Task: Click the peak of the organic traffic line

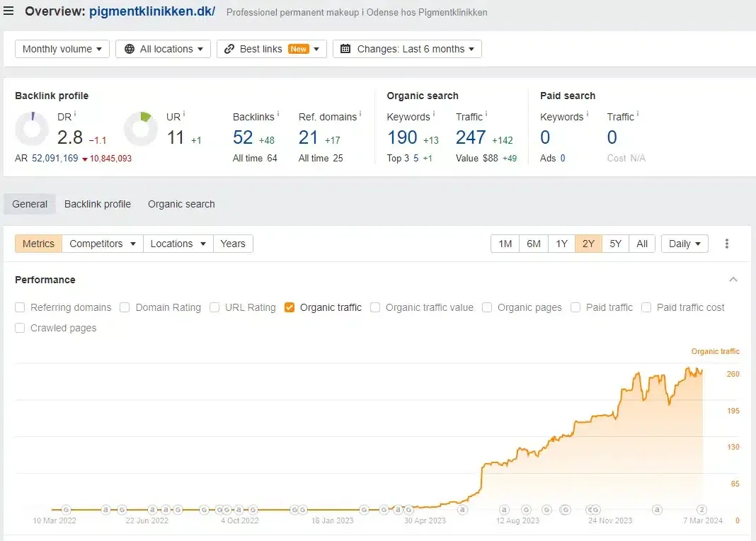Action: (689, 368)
